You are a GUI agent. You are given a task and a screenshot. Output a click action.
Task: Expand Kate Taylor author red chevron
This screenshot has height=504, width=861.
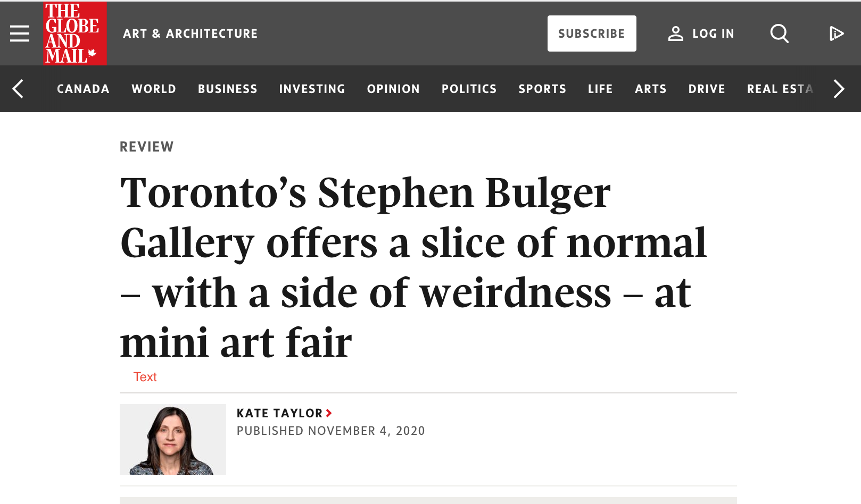[x=329, y=413]
